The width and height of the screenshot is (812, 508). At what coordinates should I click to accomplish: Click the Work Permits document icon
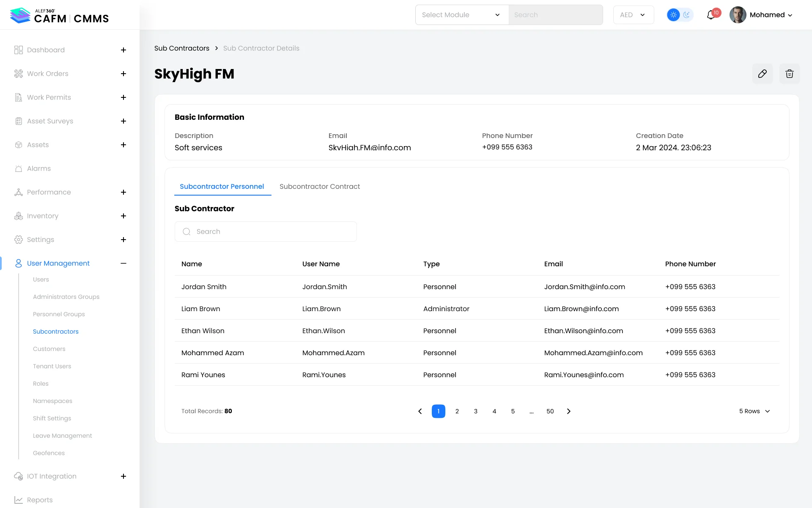pos(18,97)
